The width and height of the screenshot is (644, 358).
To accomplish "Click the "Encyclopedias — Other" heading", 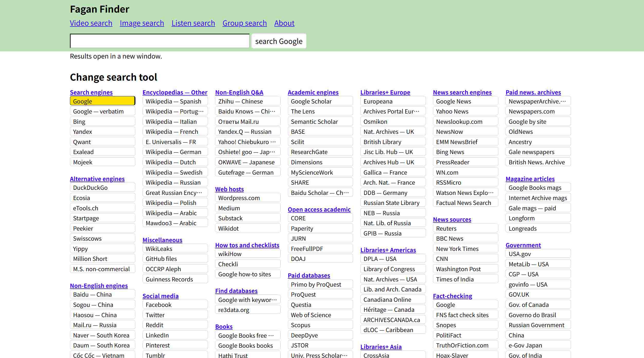I will [175, 92].
